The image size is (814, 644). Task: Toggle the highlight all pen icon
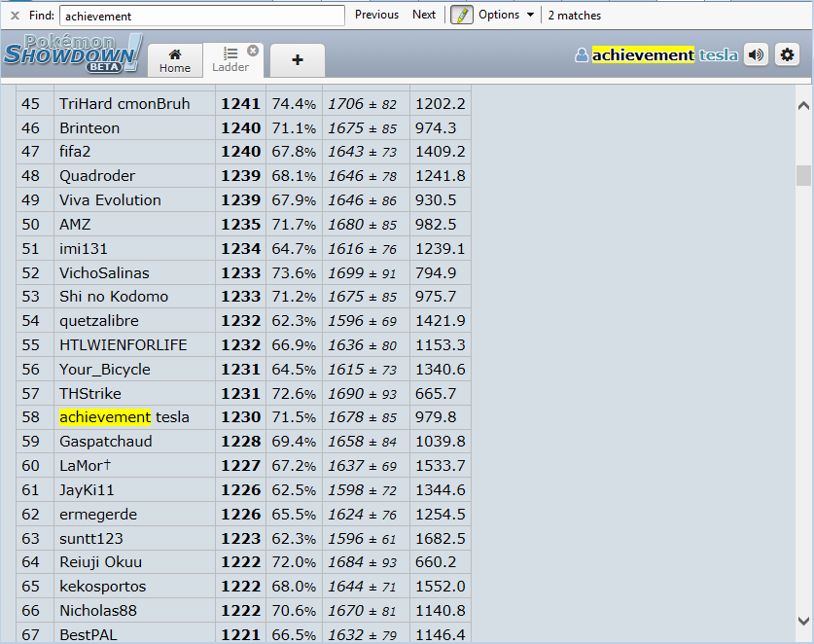461,15
